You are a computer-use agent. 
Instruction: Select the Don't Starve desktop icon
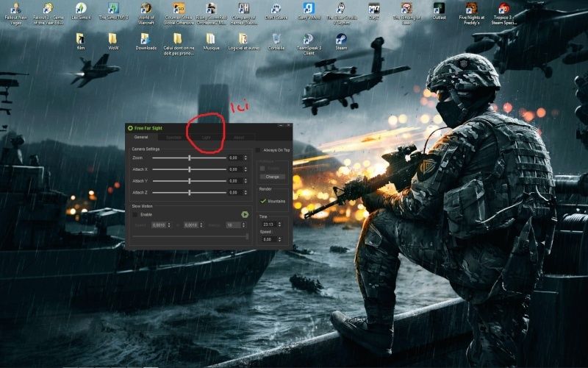pyautogui.click(x=276, y=11)
